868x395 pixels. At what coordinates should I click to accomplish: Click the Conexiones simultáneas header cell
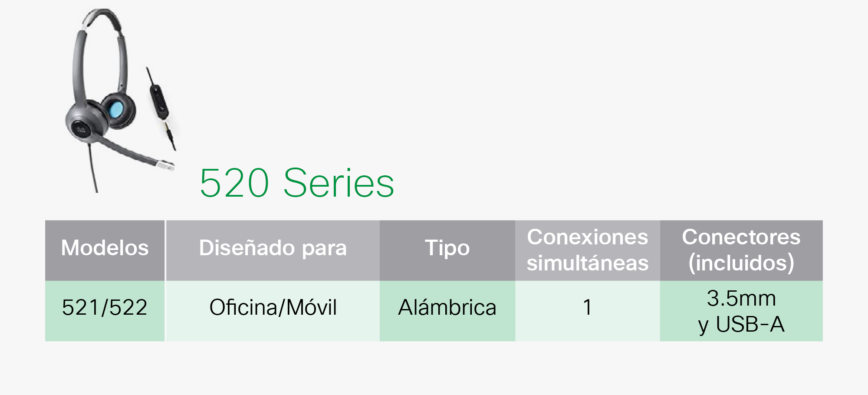click(x=588, y=250)
